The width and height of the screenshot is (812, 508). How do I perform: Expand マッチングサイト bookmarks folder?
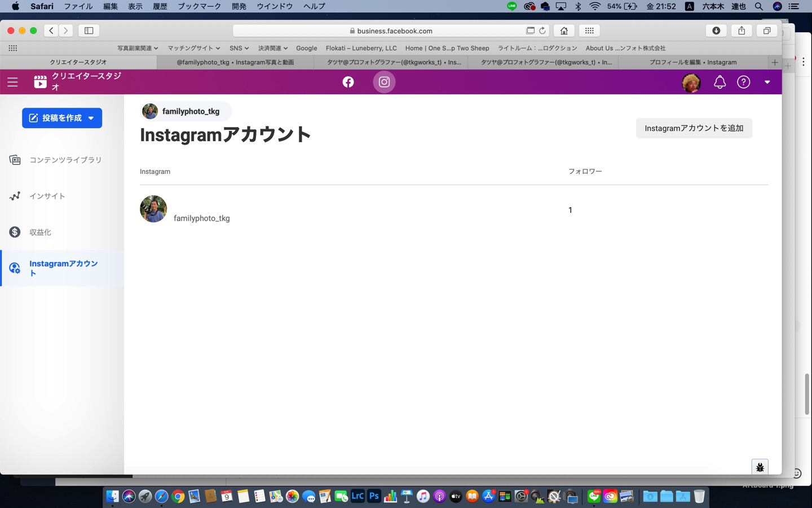(x=194, y=49)
